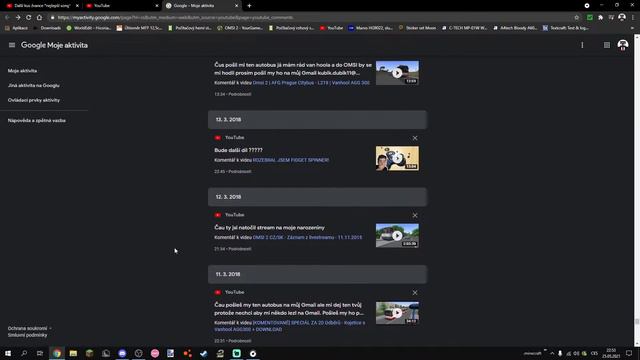
Task: Open the Downloads bookmark
Action: pyautogui.click(x=47, y=28)
